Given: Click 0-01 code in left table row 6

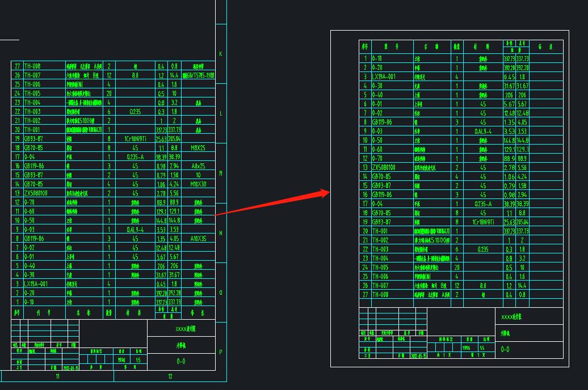Looking at the screenshot, I should [x=30, y=257].
